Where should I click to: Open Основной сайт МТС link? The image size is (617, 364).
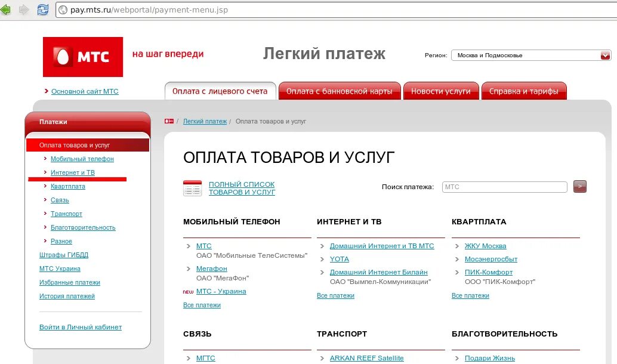[x=85, y=91]
